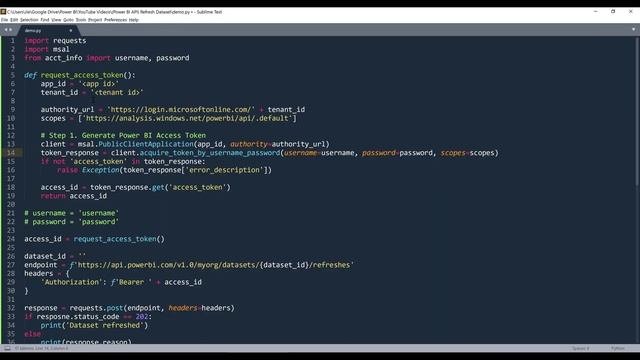Click the 'Dataset refreshed' print string
This screenshot has height=360, width=640.
(104, 325)
